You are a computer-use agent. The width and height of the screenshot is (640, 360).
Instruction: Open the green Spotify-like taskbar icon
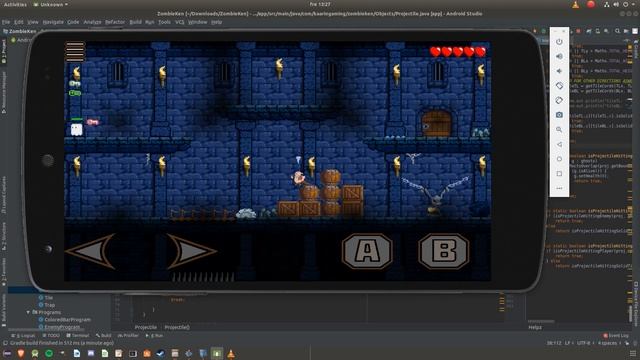(49, 353)
